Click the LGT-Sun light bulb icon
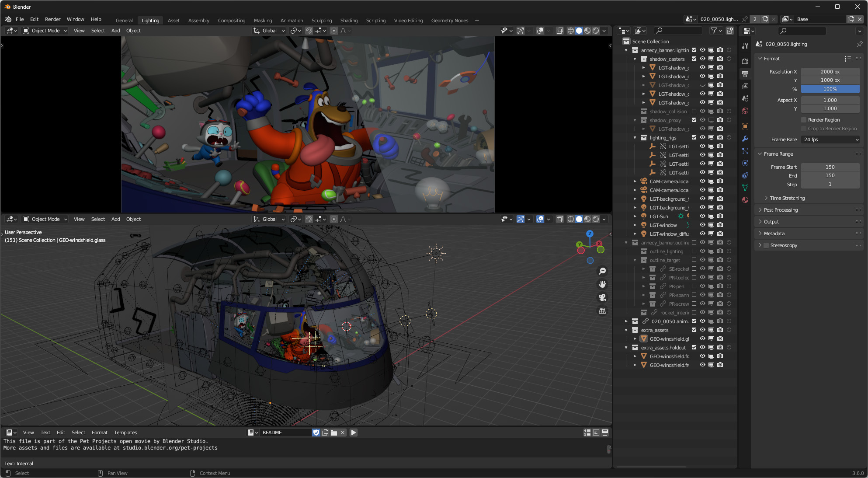 click(643, 216)
